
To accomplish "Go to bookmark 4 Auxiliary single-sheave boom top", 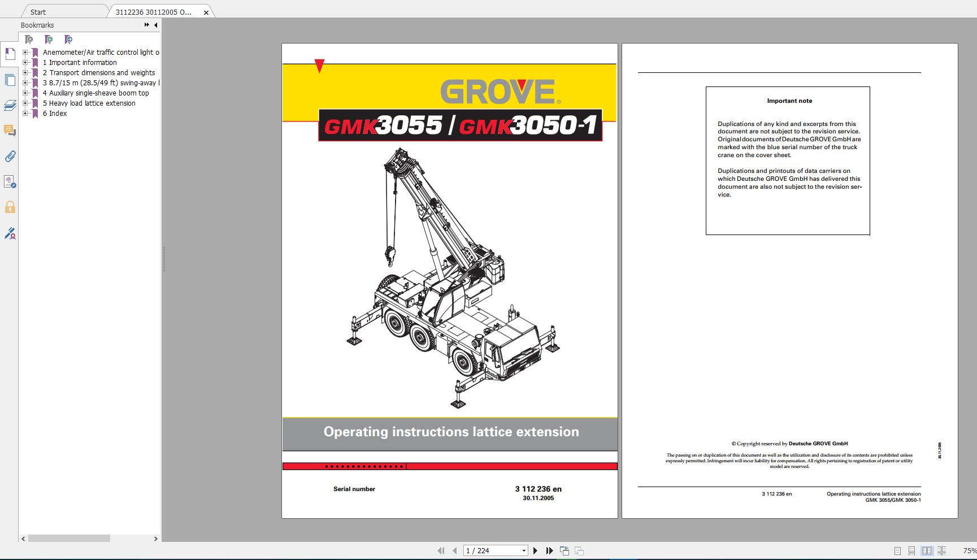I will [x=96, y=93].
